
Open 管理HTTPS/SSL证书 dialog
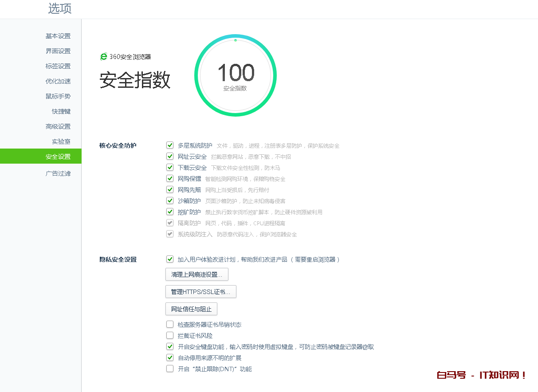200,292
